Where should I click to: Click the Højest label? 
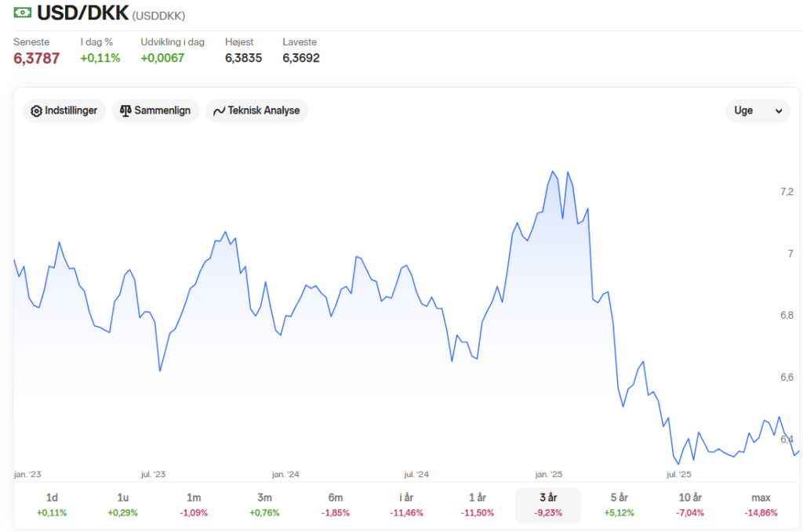pos(239,42)
